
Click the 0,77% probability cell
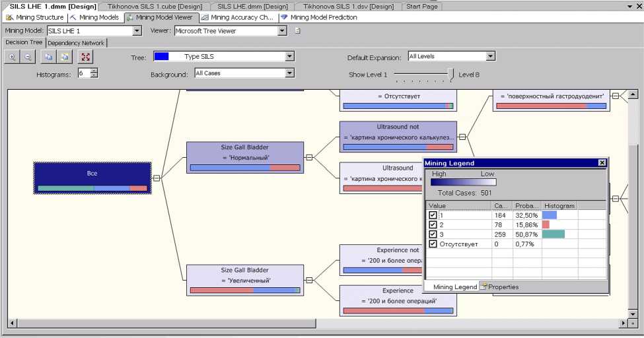[527, 244]
